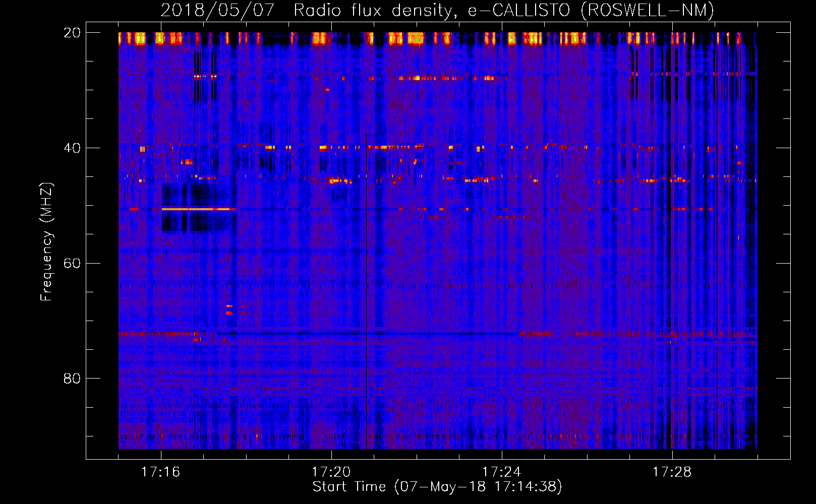Click the 17:24 time tick label
The image size is (816, 504).
tap(502, 472)
